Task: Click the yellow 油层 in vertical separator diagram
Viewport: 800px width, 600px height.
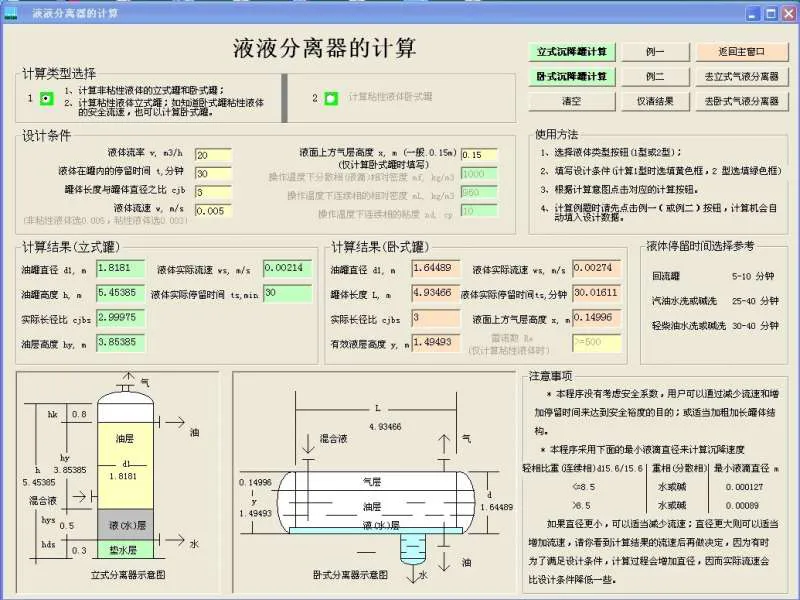Action: pos(125,465)
